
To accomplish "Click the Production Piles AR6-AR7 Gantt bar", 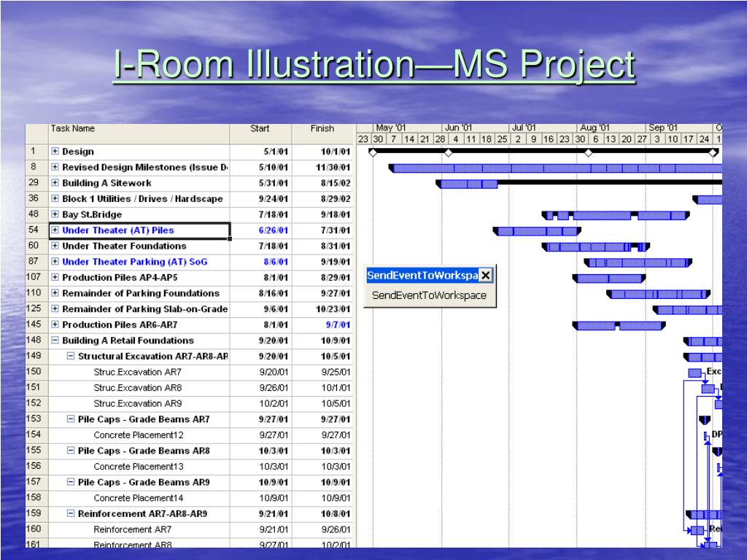I will point(619,326).
